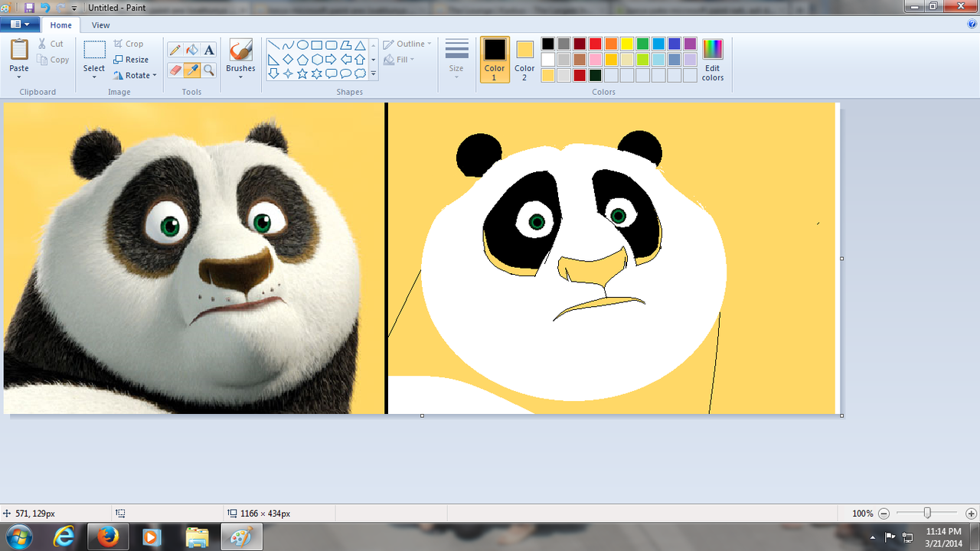
Task: Click the Crop button
Action: (x=129, y=44)
